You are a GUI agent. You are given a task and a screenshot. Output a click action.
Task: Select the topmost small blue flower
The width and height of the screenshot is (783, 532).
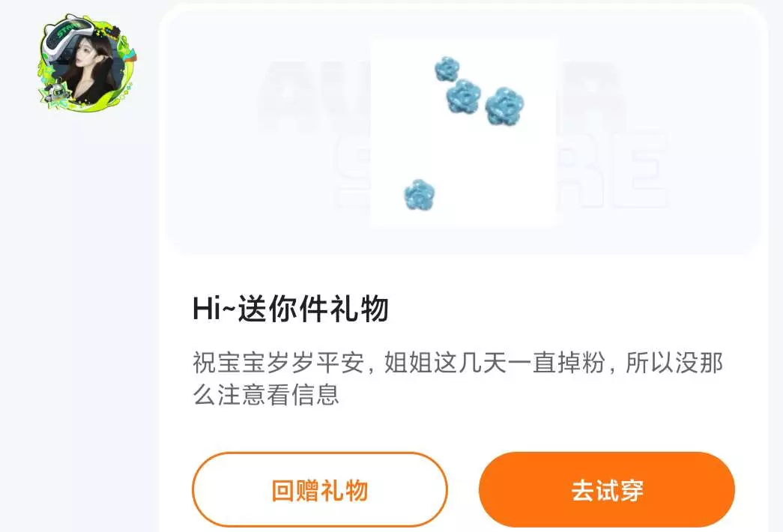(447, 69)
